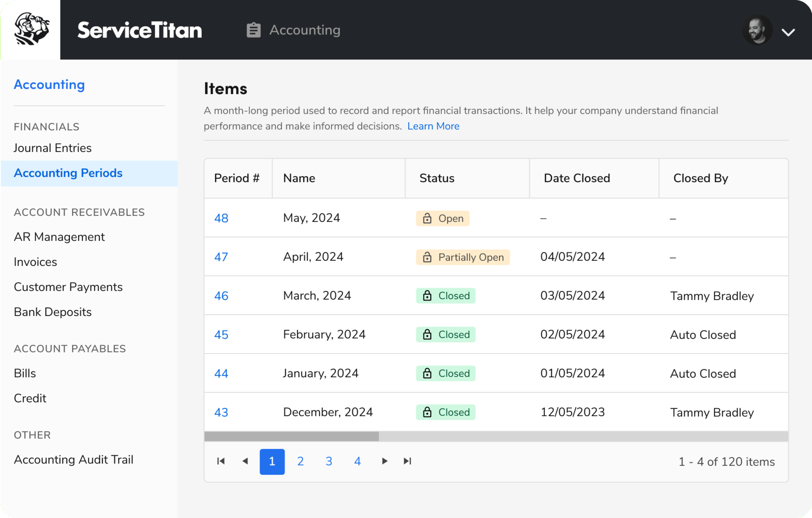Open the Journal Entries menu item

[53, 148]
